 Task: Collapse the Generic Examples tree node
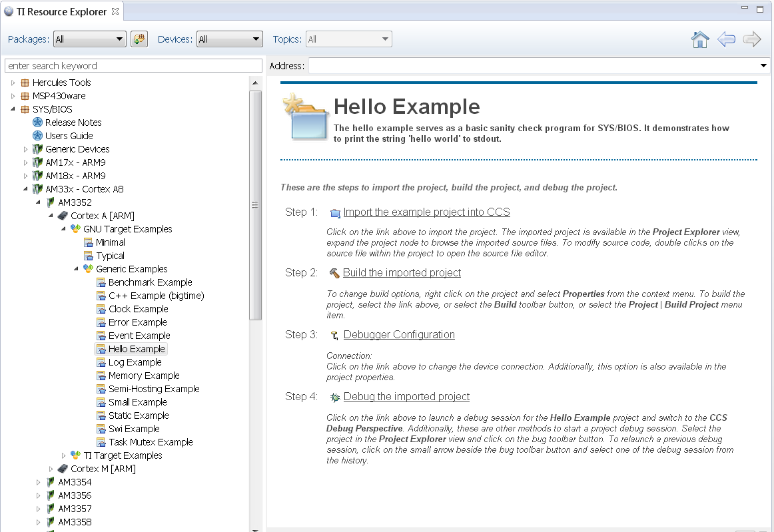click(x=75, y=268)
